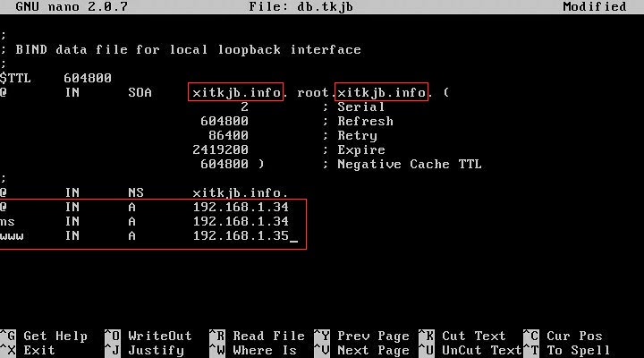Click the Exit shortcut label
The height and width of the screenshot is (358, 644).
[x=39, y=350]
